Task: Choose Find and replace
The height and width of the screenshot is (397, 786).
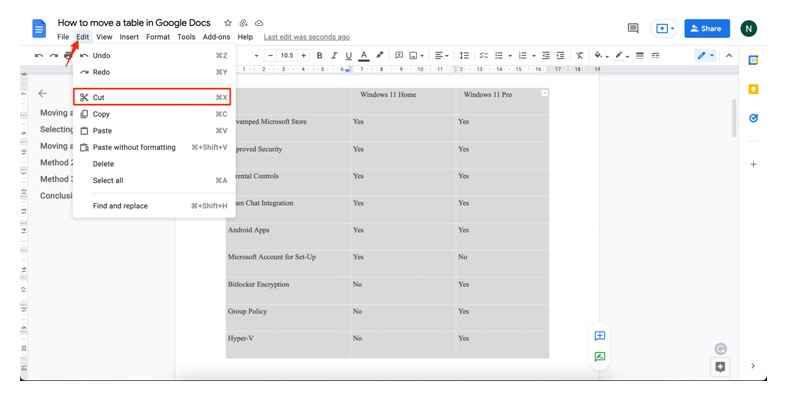Action: (x=154, y=206)
